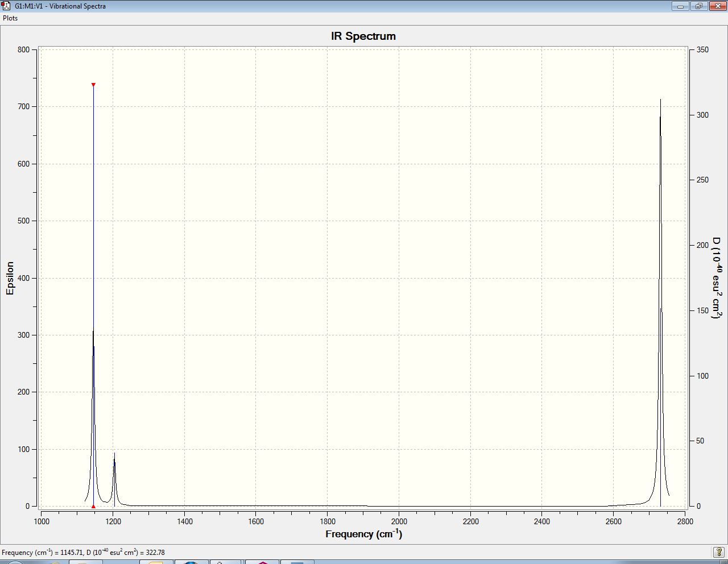Click the "700" Epsilon axis tick label
This screenshot has width=728, height=564.
click(x=23, y=106)
